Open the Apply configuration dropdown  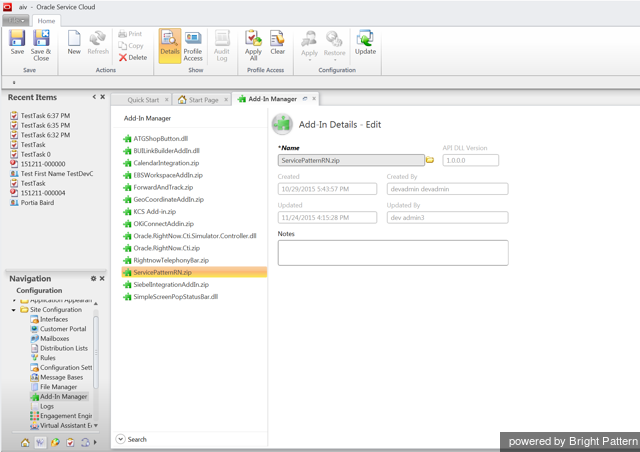tap(309, 46)
